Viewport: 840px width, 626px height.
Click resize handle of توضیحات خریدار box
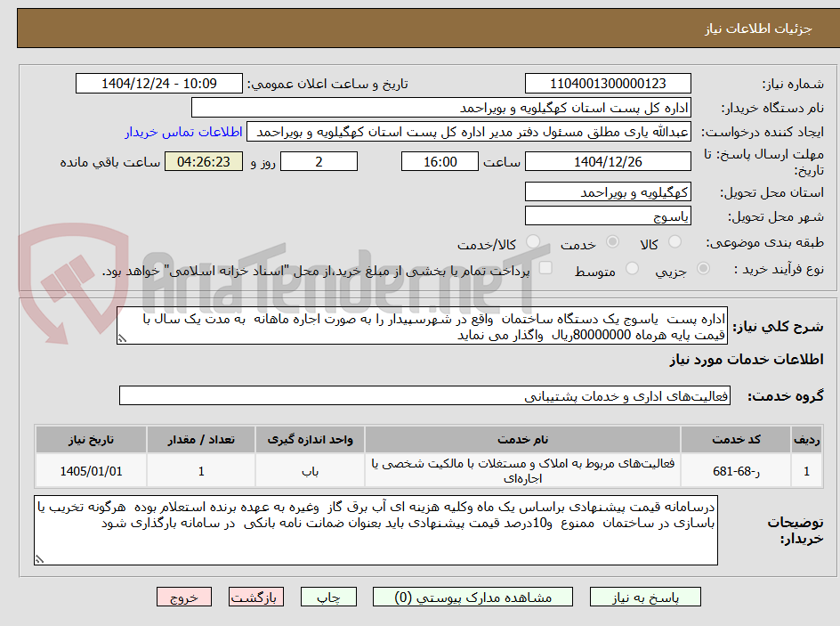click(x=40, y=559)
